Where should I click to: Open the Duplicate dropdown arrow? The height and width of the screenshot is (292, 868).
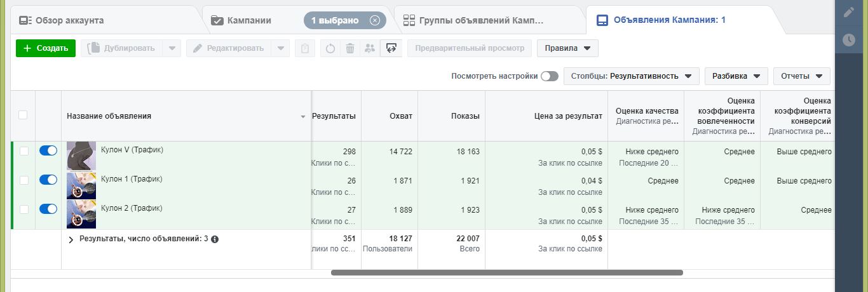pos(172,48)
